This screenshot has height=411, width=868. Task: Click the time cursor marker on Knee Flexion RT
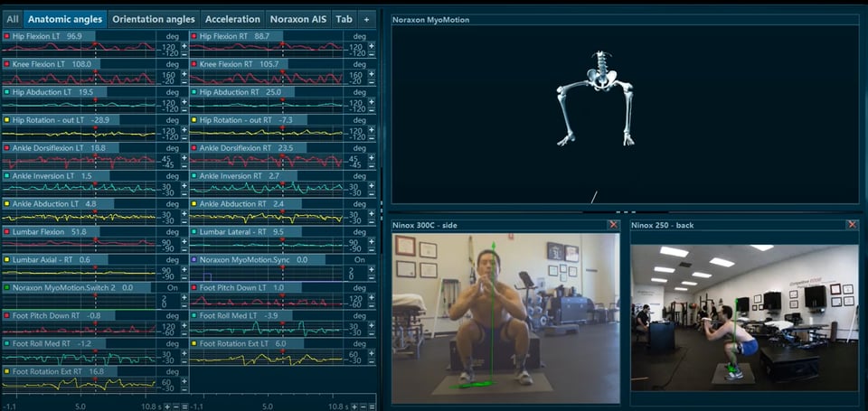click(283, 71)
